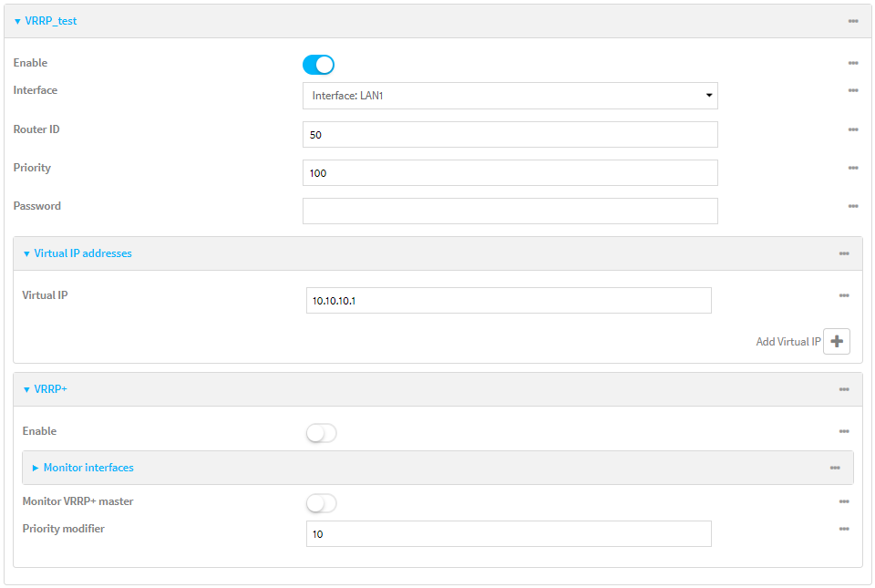This screenshot has height=588, width=875.
Task: Click the Monitor interfaces ellipsis icon
Action: pos(834,467)
